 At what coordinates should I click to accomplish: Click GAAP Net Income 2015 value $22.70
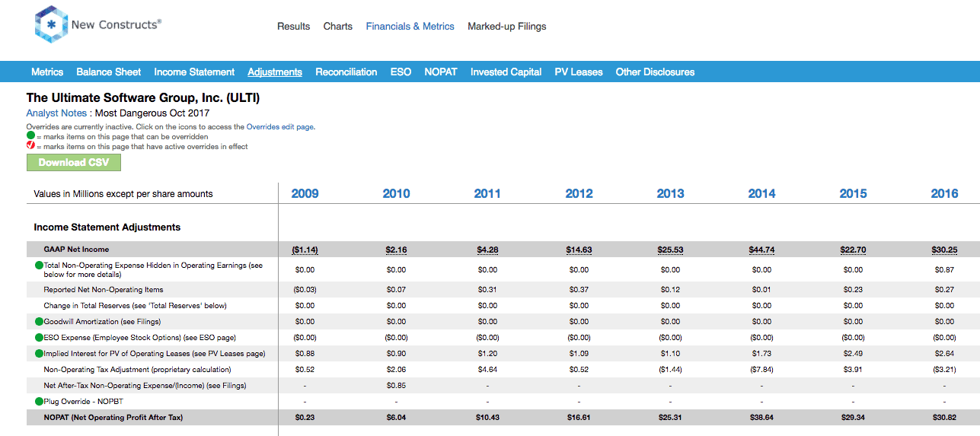pos(853,250)
